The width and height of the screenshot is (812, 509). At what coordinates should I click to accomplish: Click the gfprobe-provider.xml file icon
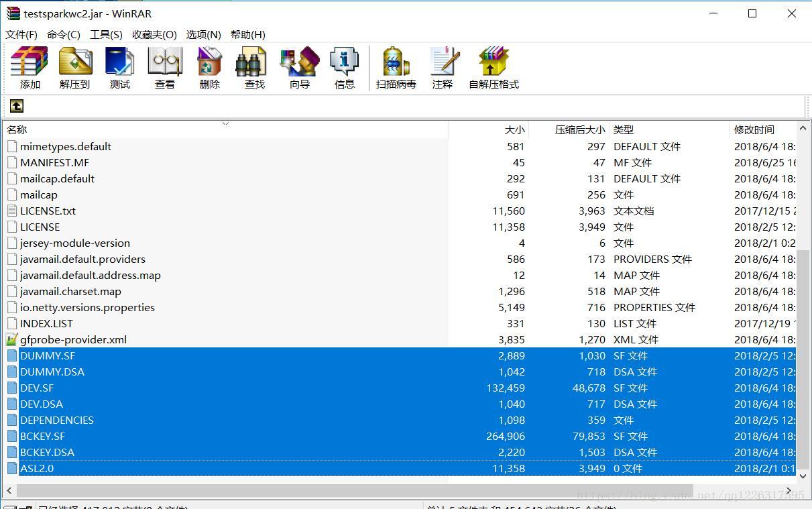click(12, 339)
